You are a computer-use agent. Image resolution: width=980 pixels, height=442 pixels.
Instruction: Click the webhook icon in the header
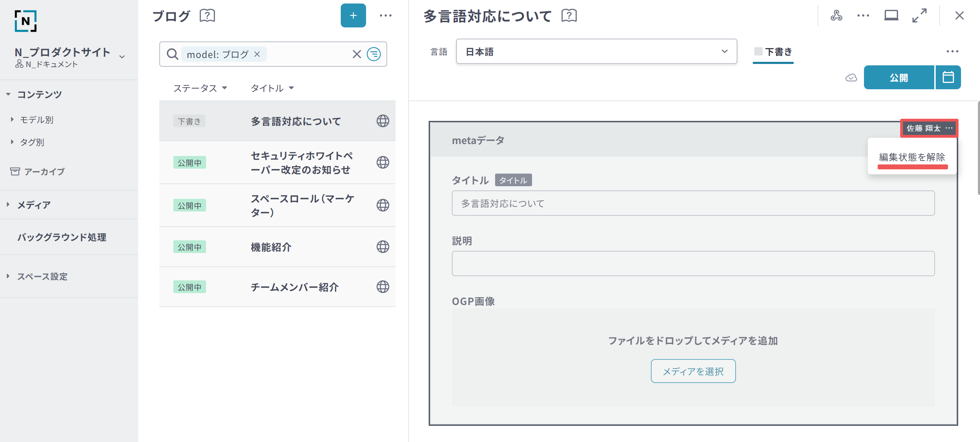point(836,15)
